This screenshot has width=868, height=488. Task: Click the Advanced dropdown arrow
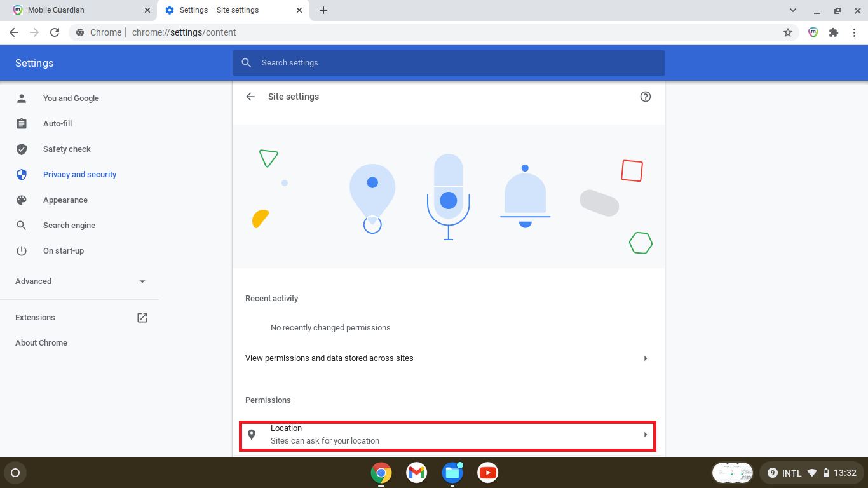click(x=142, y=281)
